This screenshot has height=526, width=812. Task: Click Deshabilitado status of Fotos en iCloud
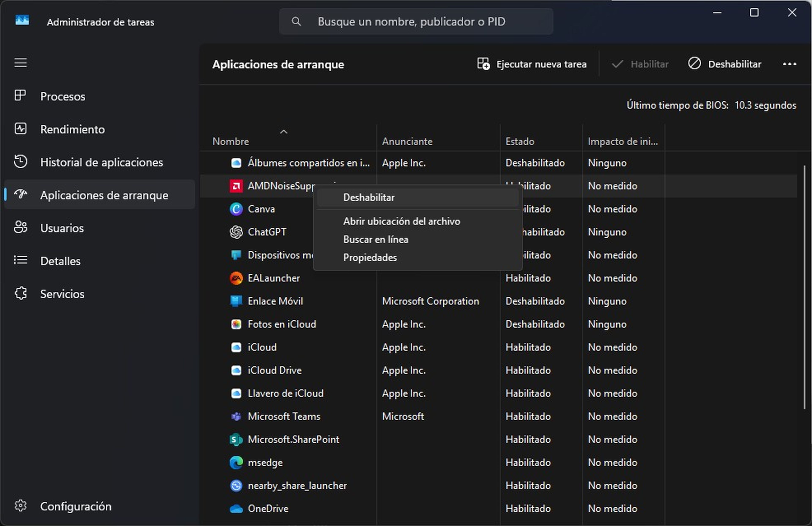point(535,324)
